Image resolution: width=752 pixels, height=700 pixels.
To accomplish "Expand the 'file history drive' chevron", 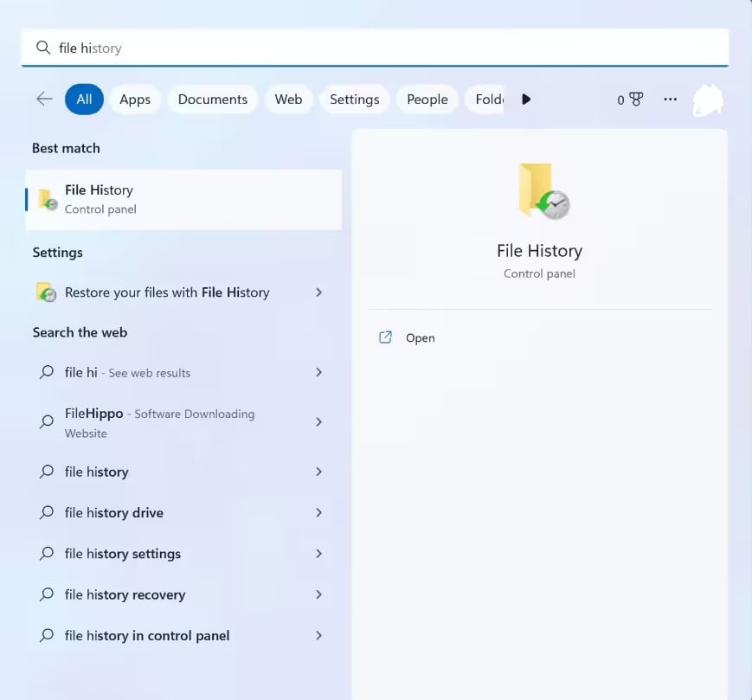I will click(318, 512).
